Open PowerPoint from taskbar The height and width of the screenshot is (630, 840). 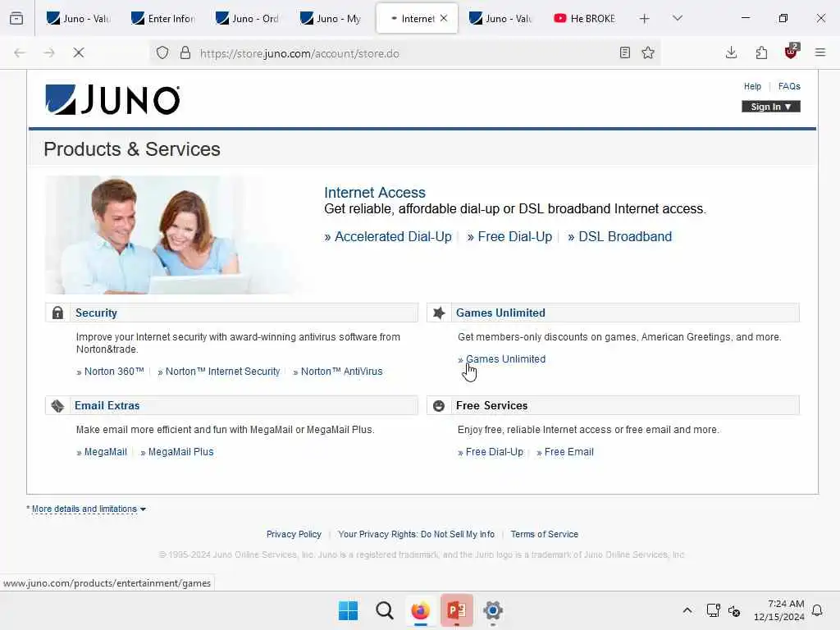pos(456,610)
